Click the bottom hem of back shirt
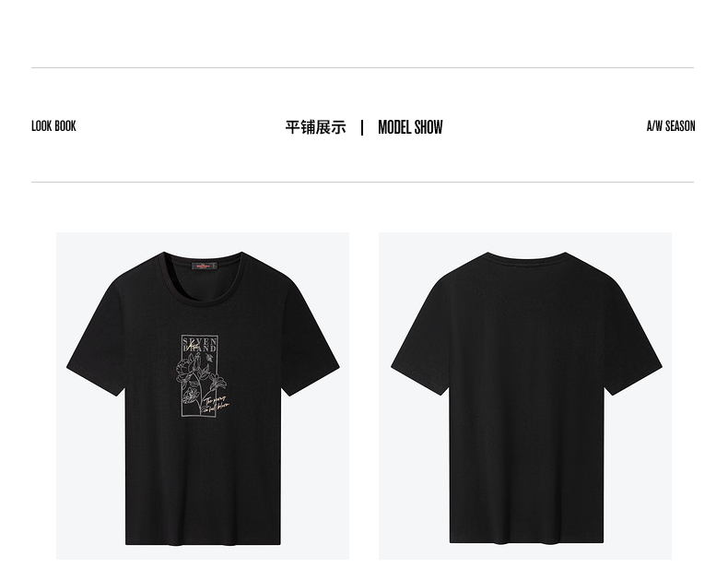The image size is (728, 568). tap(526, 540)
